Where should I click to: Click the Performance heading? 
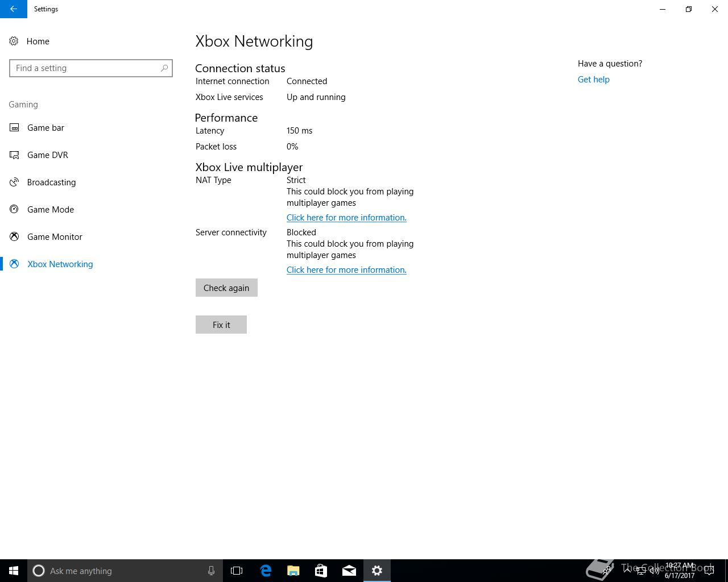[x=226, y=118]
